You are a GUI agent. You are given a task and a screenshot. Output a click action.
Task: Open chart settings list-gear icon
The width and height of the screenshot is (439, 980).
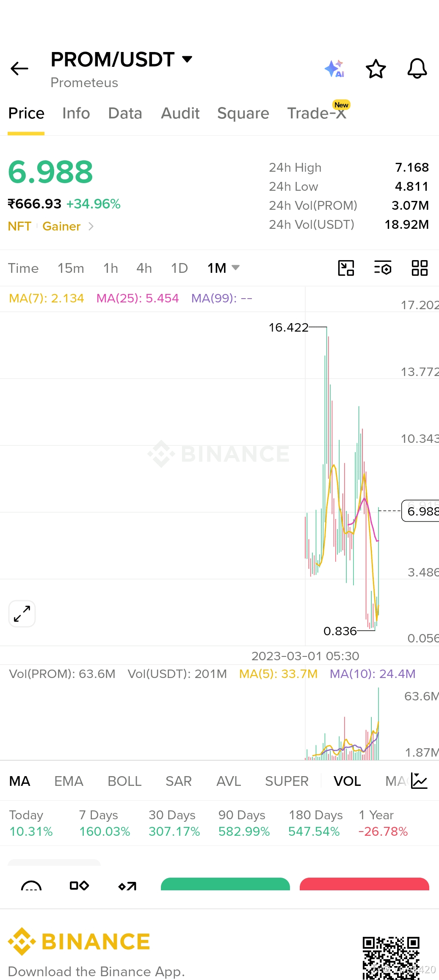383,268
